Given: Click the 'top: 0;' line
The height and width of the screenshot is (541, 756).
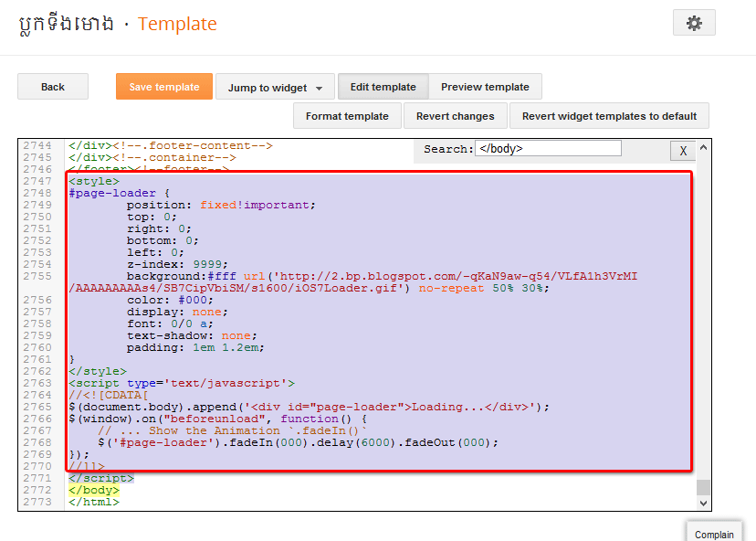Looking at the screenshot, I should (152, 217).
